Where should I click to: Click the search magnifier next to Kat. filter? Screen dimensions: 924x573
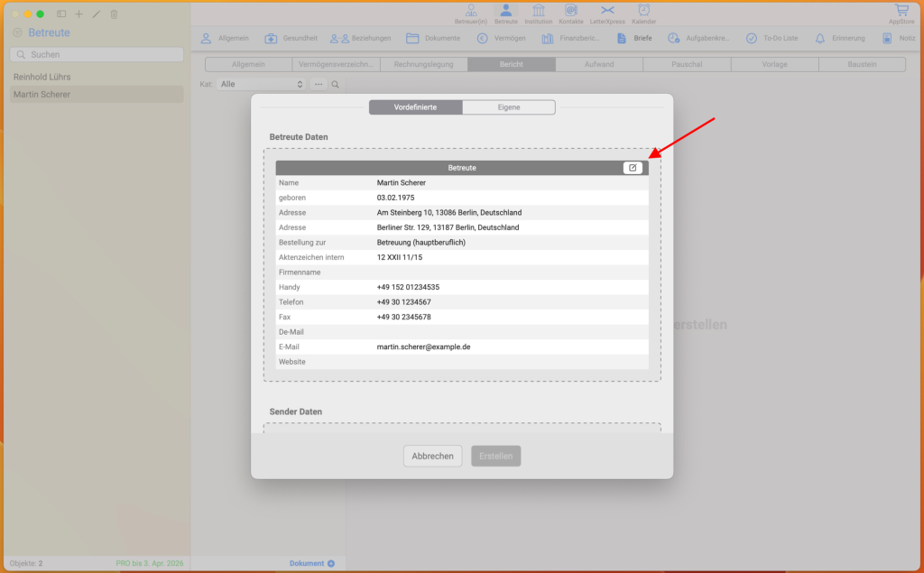coord(335,84)
